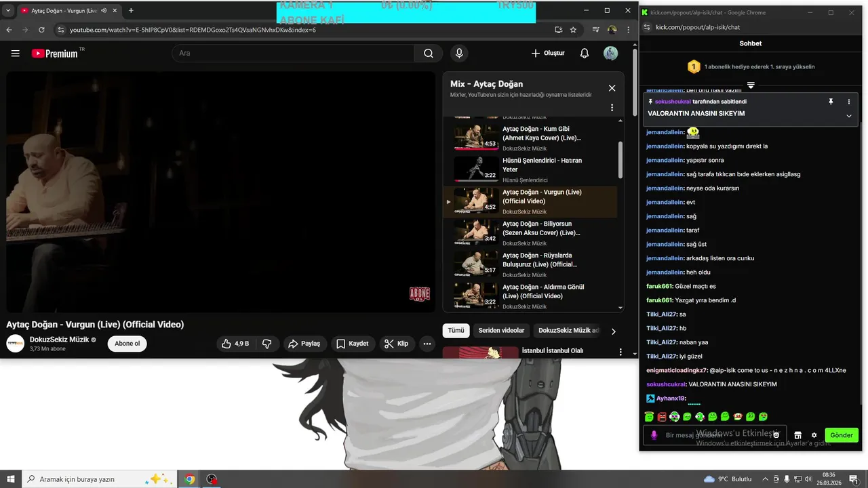Click Abone ol subscribe button

click(x=127, y=344)
